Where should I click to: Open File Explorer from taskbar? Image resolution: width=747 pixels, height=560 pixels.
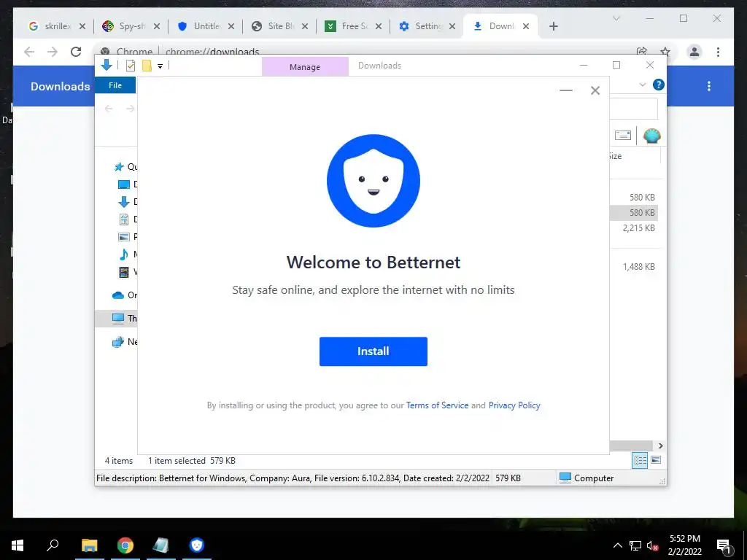click(x=90, y=545)
